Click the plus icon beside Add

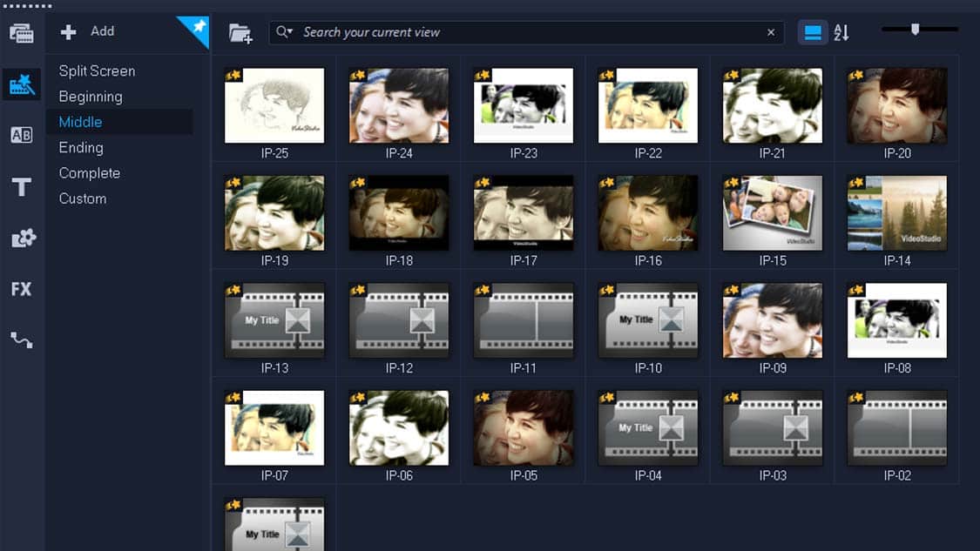pos(68,32)
